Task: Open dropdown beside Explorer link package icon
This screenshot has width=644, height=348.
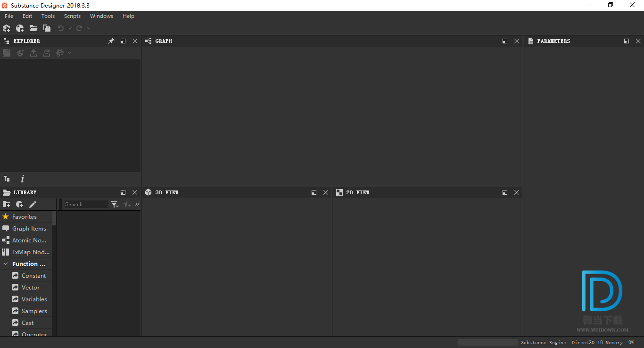Action: (69, 53)
